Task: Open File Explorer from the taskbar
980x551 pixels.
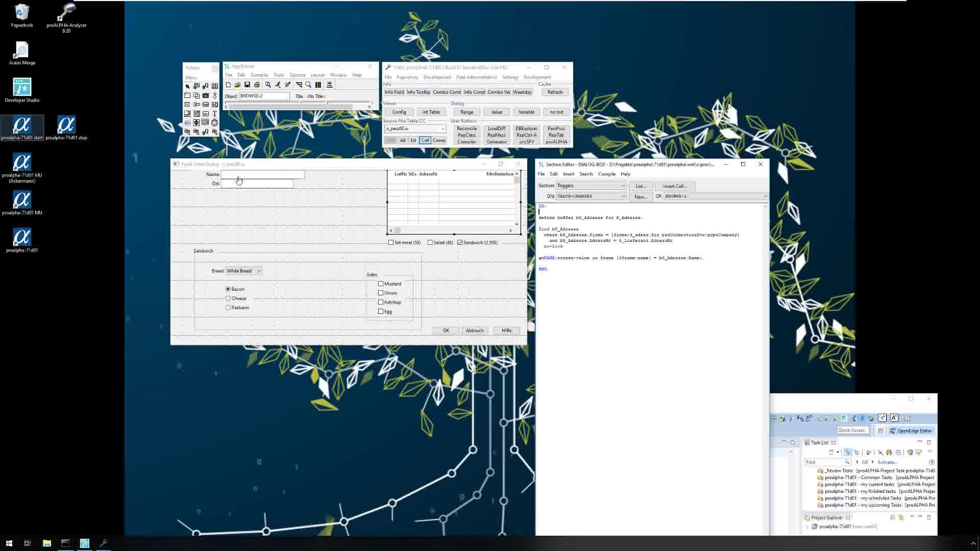Action: tap(46, 543)
